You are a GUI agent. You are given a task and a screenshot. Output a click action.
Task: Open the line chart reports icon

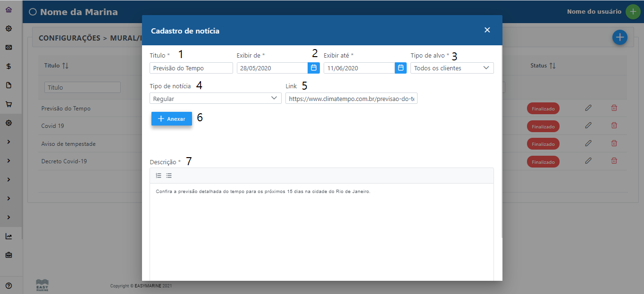click(8, 236)
